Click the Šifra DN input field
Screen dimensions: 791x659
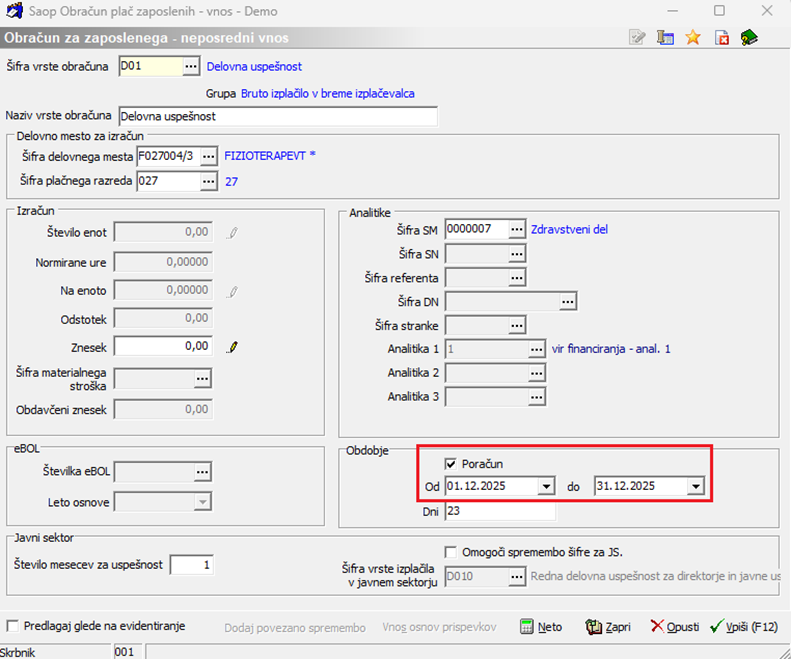pyautogui.click(x=502, y=301)
